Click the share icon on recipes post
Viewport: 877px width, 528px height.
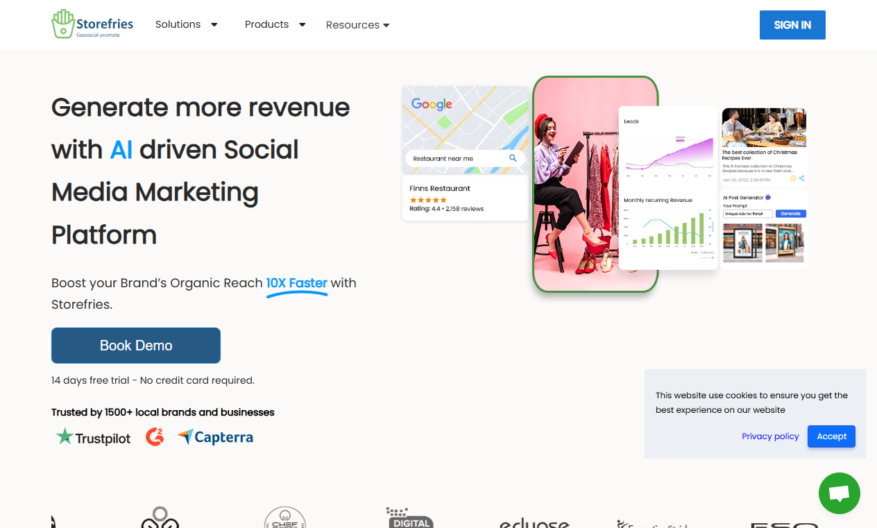(x=801, y=178)
